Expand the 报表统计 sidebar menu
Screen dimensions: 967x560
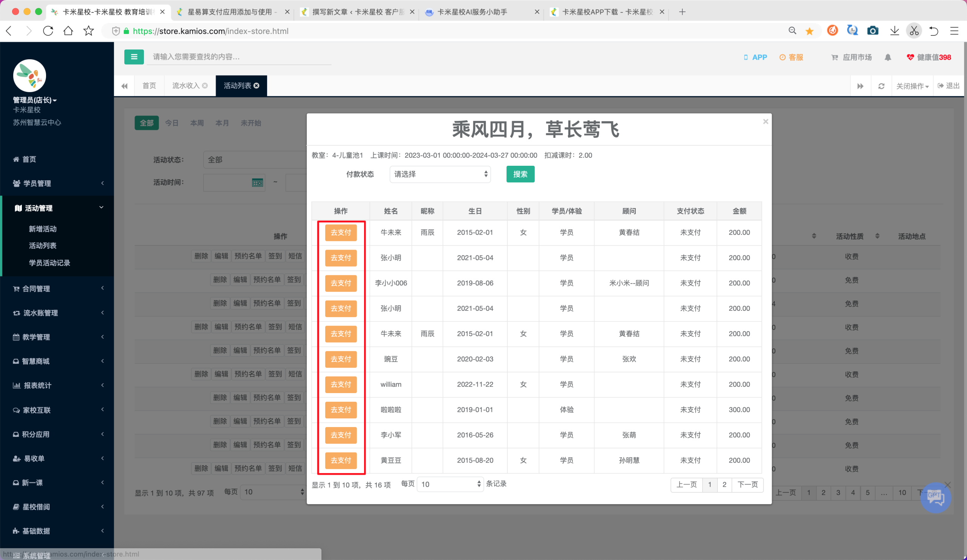click(57, 385)
